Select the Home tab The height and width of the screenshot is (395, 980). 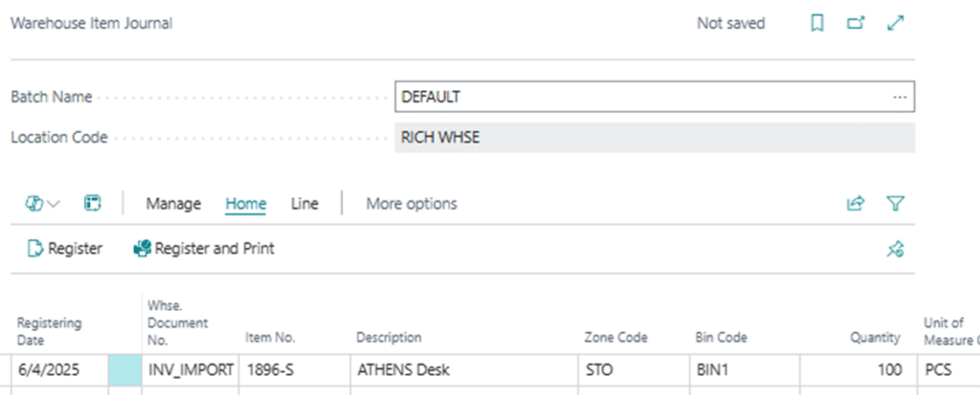tap(246, 204)
